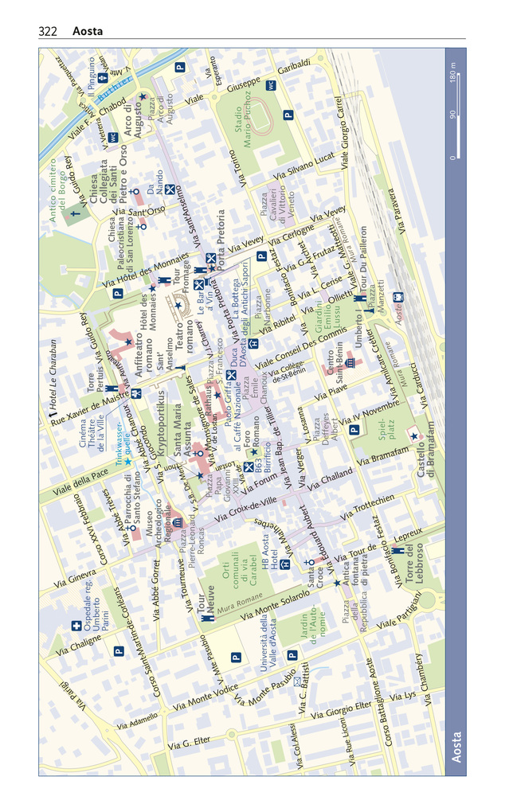The height and width of the screenshot is (812, 513).
Task: Click the Aoste train station icon
Action: pyautogui.click(x=399, y=297)
